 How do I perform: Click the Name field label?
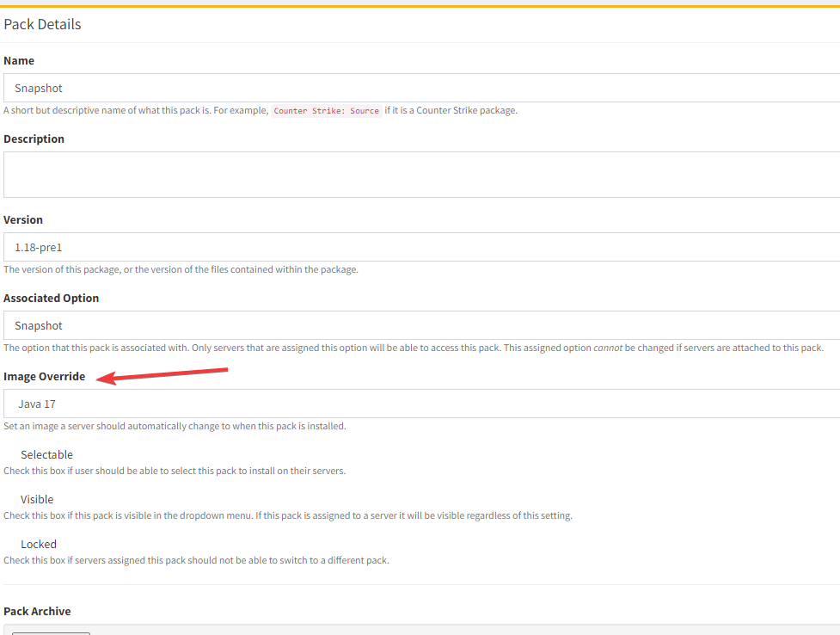[x=19, y=61]
